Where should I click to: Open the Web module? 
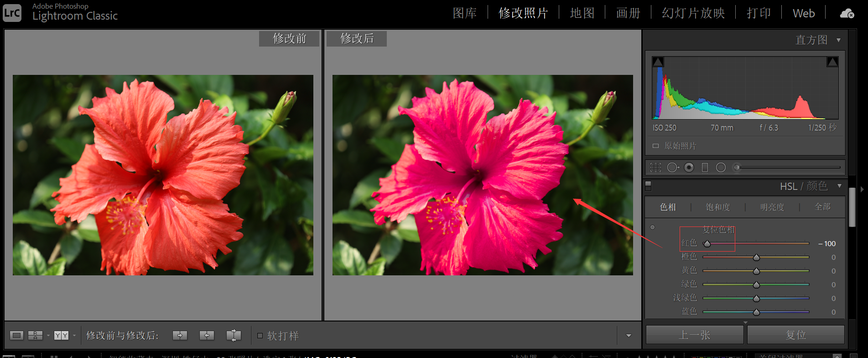(804, 13)
